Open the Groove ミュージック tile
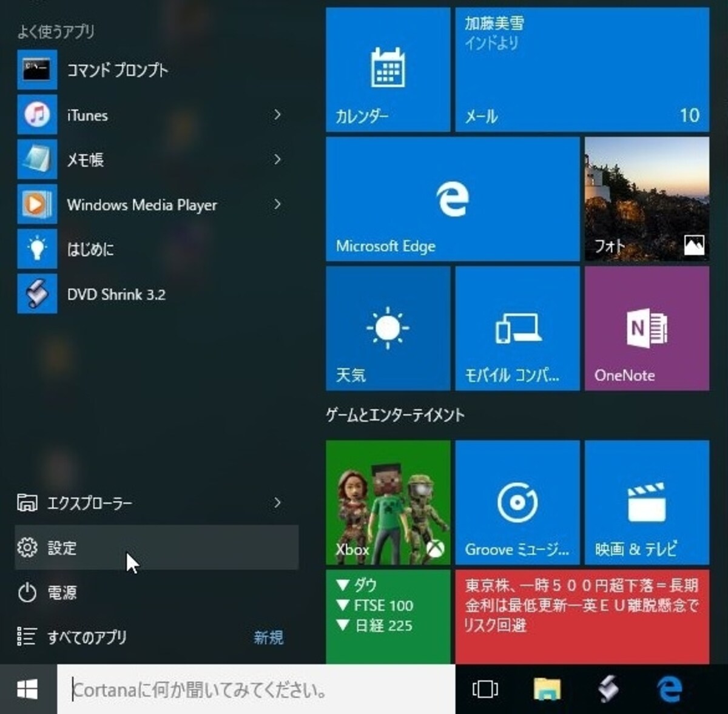Image resolution: width=728 pixels, height=714 pixels. coord(517,502)
